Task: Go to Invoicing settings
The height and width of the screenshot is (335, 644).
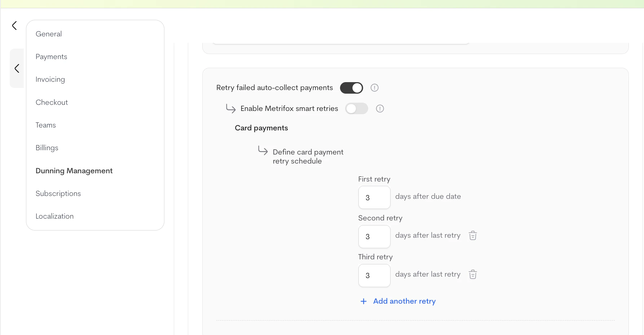Action: pyautogui.click(x=50, y=79)
